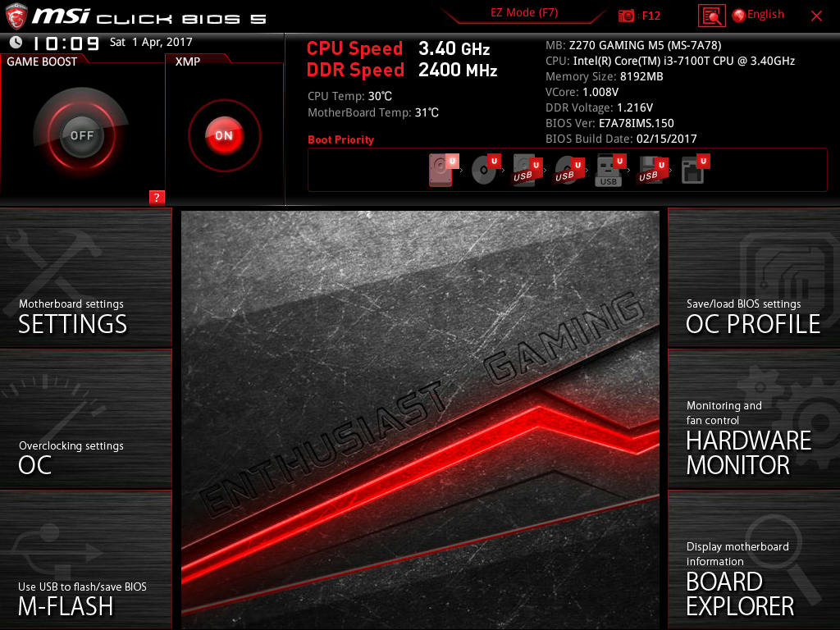
Task: Click the GAME BOOST tab label
Action: (42, 62)
